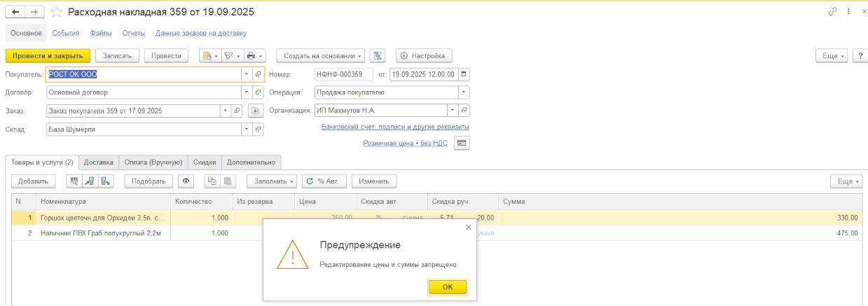Click the star to add to favorites
Viewport: 868px width, 306px height.
tap(56, 13)
